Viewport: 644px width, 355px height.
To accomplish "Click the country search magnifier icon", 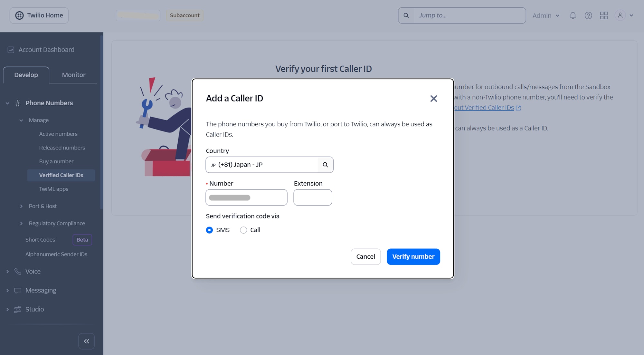I will 325,165.
